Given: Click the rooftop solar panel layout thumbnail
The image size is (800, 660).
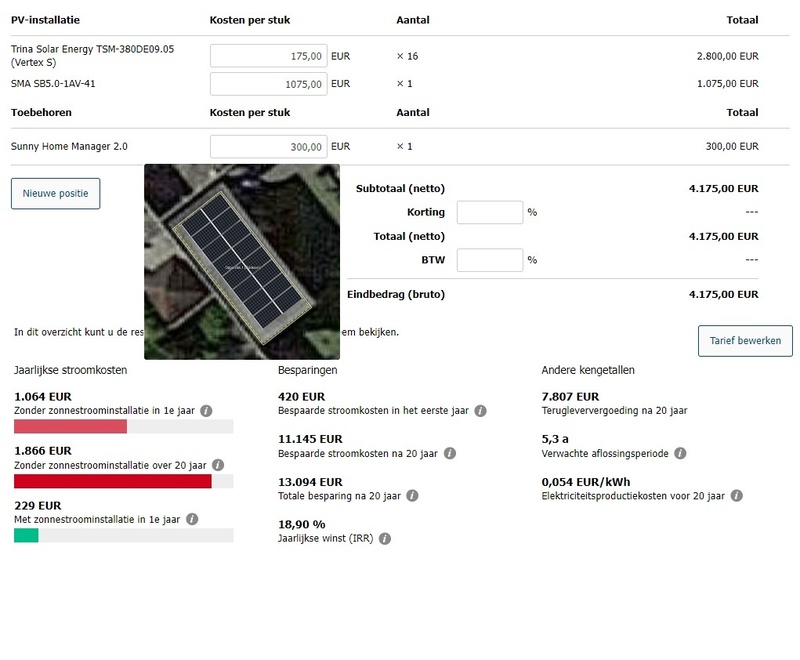Looking at the screenshot, I should pyautogui.click(x=242, y=262).
